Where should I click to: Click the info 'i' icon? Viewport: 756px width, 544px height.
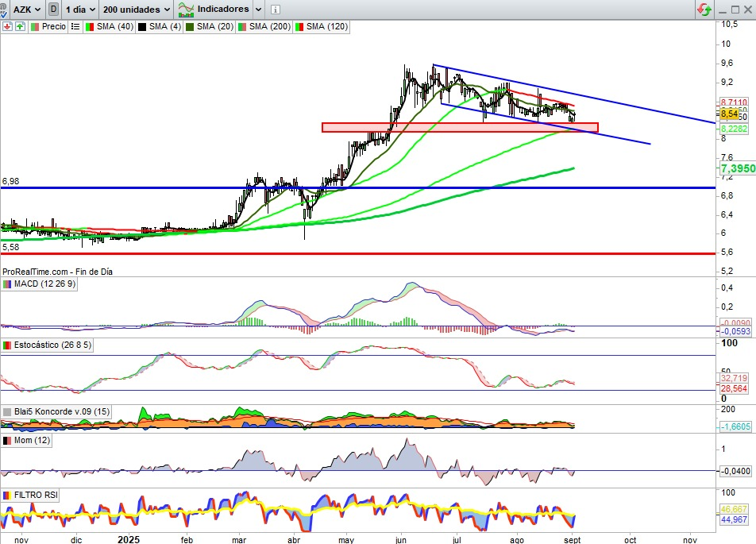(275, 10)
